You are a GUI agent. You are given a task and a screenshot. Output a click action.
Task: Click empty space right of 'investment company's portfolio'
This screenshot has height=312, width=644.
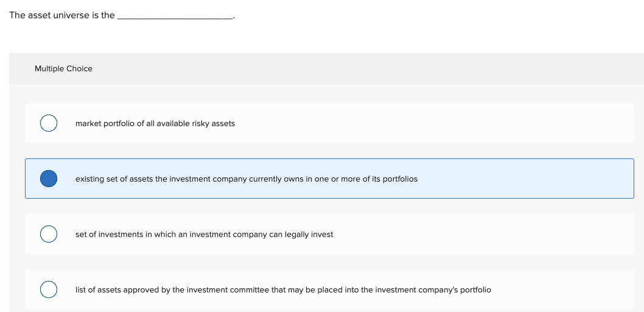coord(560,290)
